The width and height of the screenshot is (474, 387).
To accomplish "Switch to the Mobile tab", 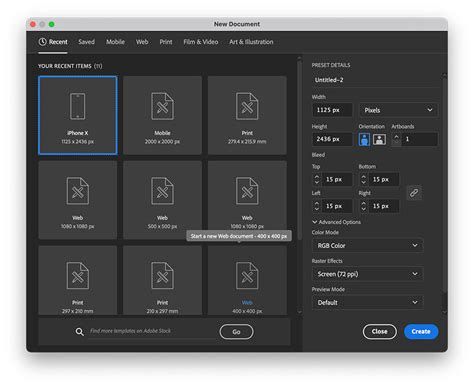I will (115, 42).
